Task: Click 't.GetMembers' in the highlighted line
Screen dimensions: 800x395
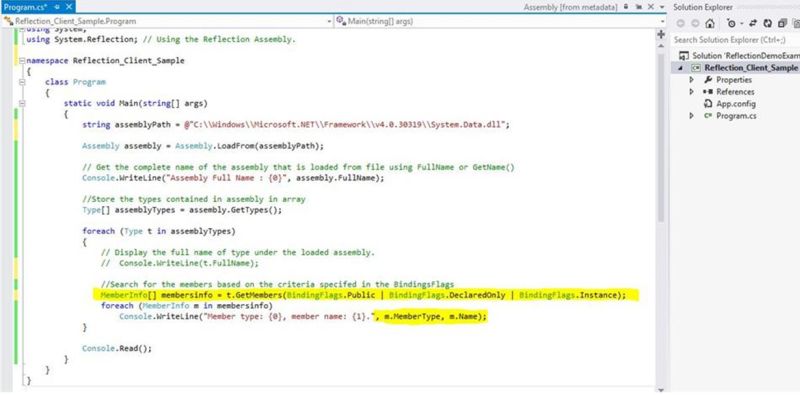Action: (x=255, y=295)
